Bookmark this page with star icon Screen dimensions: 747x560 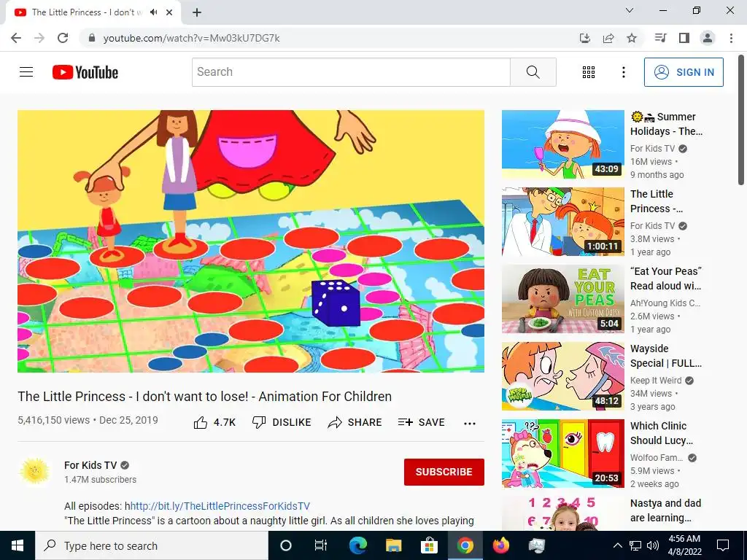point(632,38)
